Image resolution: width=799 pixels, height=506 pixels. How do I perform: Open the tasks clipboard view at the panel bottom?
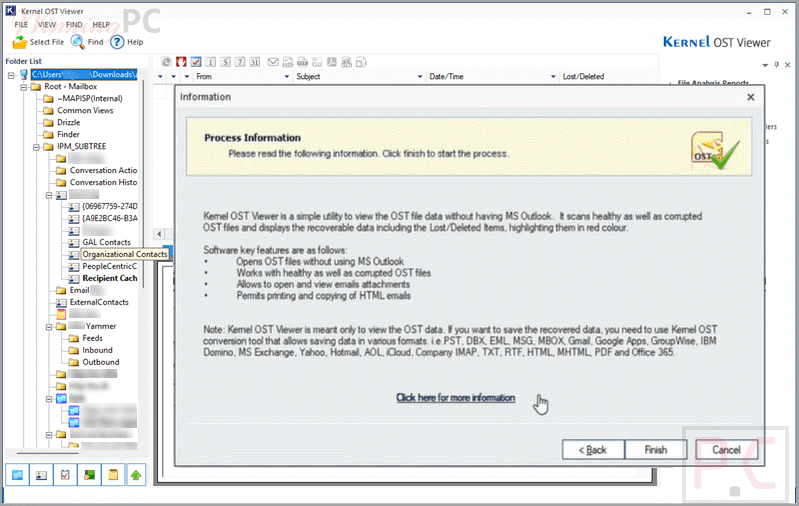click(65, 475)
